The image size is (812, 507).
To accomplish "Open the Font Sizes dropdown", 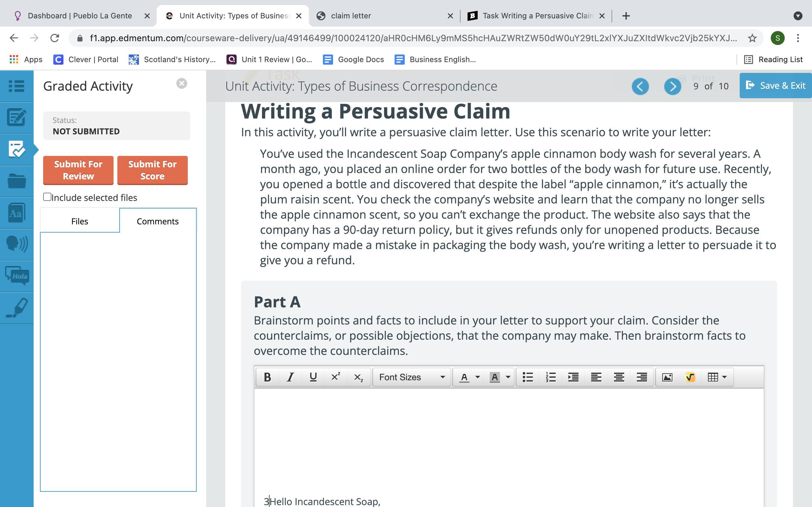I will pos(411,377).
